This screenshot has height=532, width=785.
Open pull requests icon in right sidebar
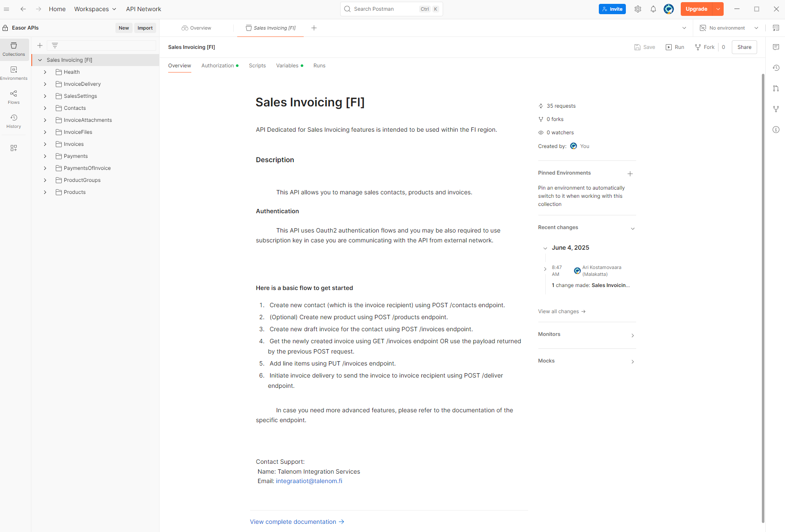click(776, 88)
